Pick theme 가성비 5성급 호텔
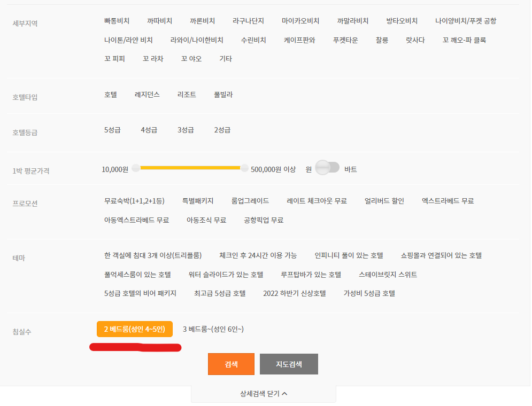 (x=369, y=293)
